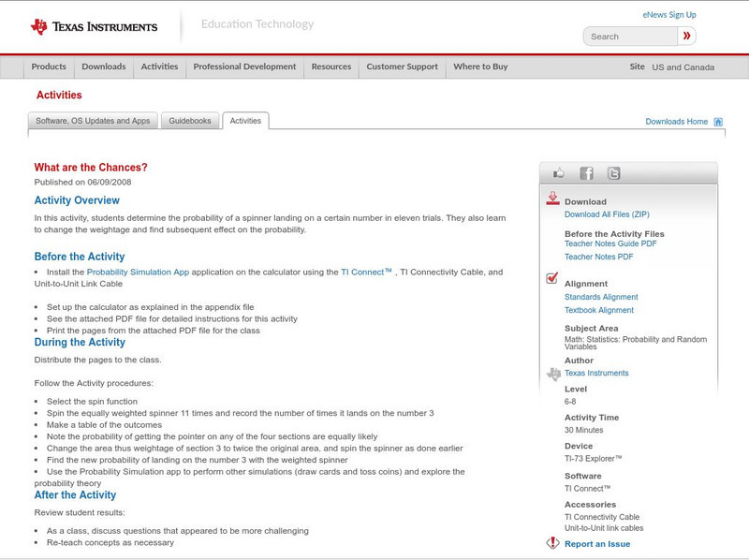Click the red download arrow icon

coord(552,199)
